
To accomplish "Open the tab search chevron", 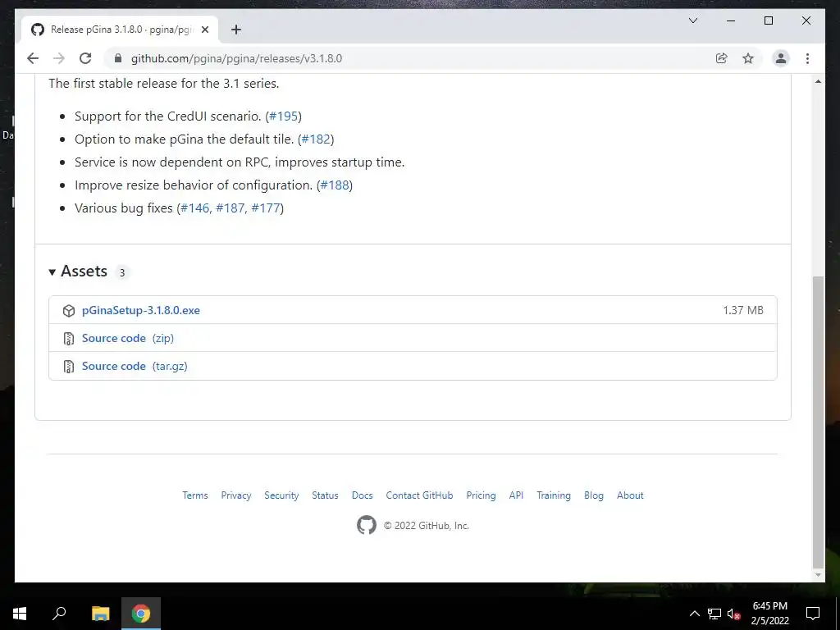I will coord(692,21).
